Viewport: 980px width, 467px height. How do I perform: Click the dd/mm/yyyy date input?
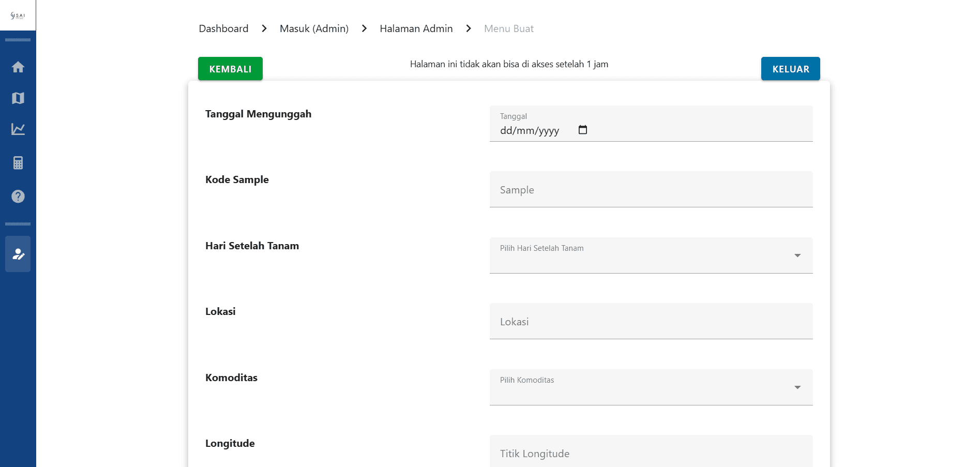(x=530, y=131)
